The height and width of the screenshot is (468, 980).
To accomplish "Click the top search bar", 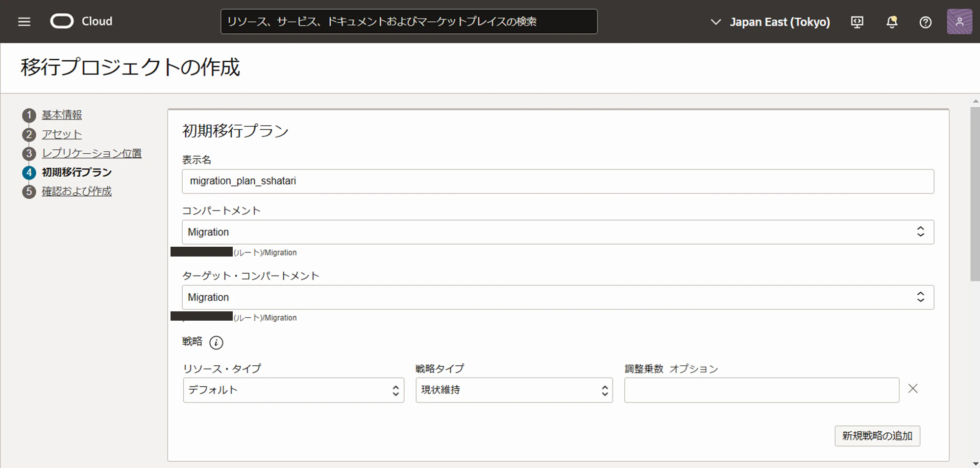I will (x=409, y=22).
